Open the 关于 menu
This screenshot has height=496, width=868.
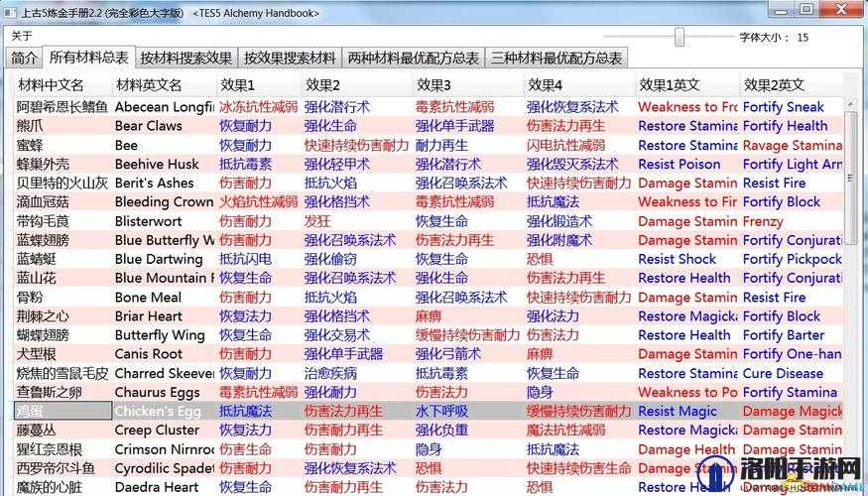click(22, 37)
